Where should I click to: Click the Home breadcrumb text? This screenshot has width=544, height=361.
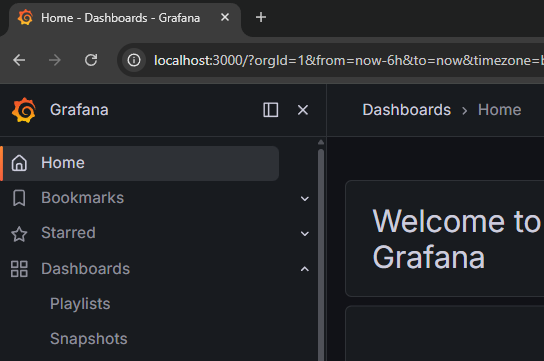(500, 110)
